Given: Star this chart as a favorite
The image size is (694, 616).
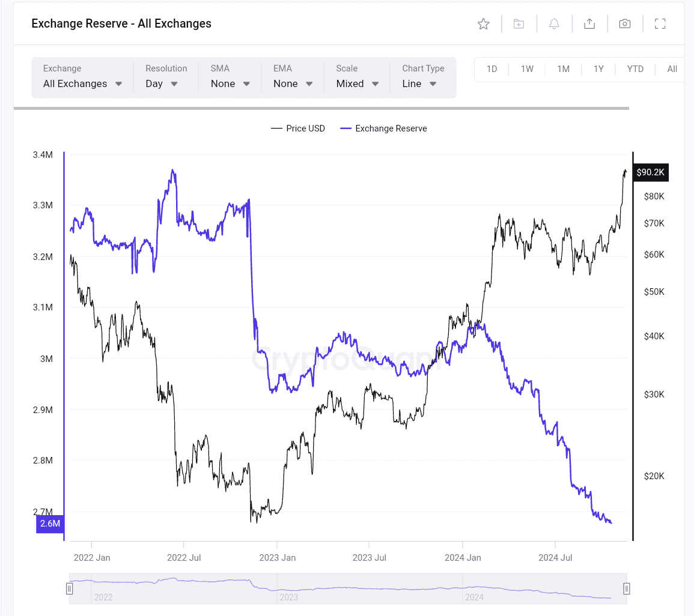Looking at the screenshot, I should (483, 23).
